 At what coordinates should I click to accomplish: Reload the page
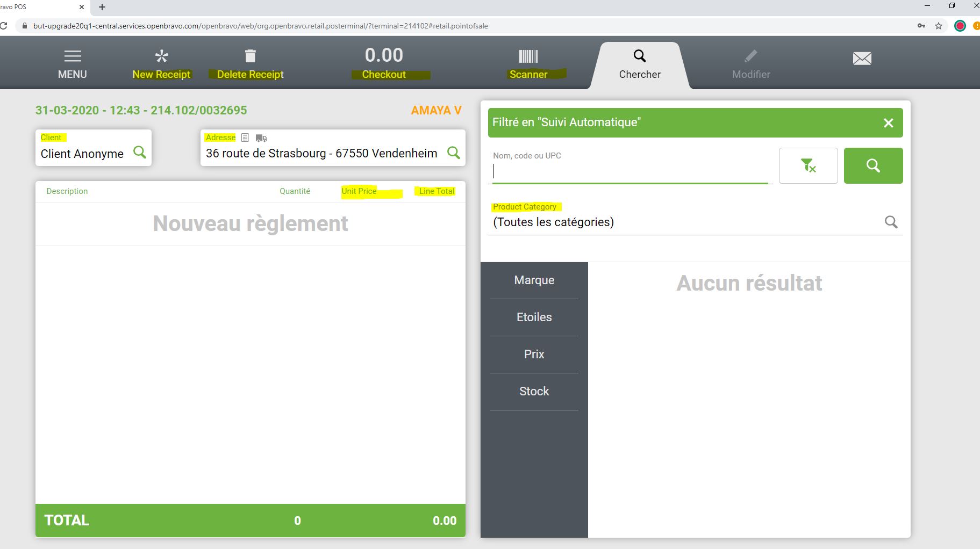(3, 26)
